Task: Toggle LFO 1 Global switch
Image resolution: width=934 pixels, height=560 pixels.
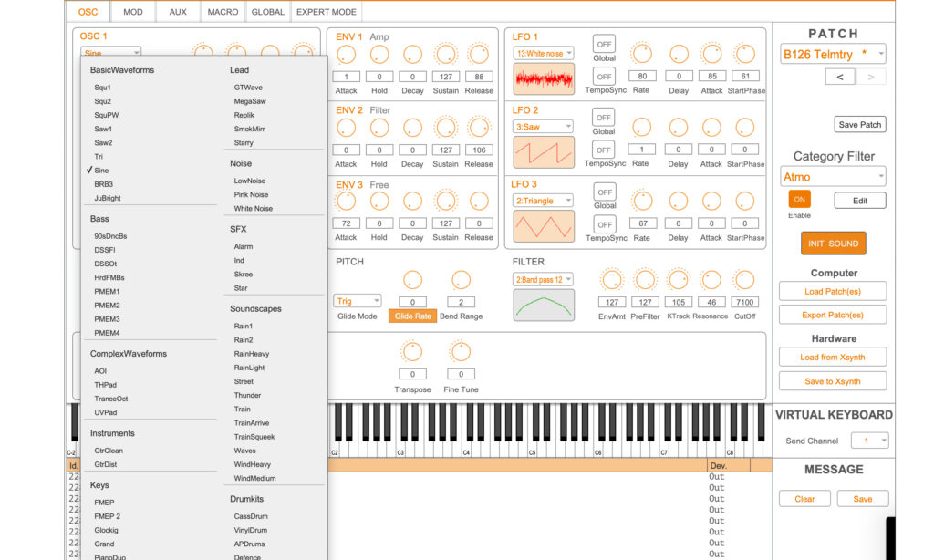Action: (604, 44)
